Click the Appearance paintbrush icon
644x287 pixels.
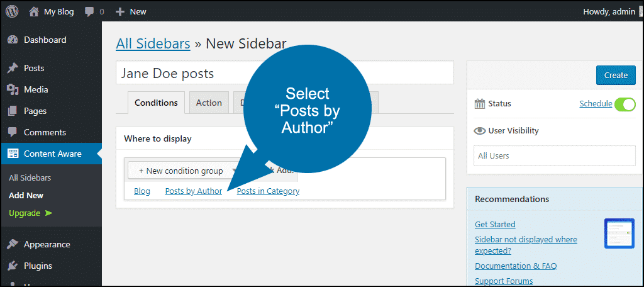click(x=13, y=244)
